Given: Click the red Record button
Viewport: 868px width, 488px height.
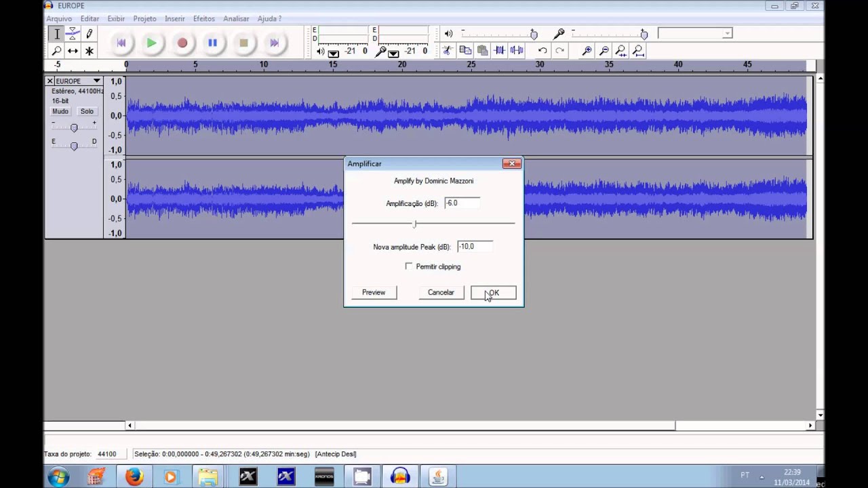Looking at the screenshot, I should point(182,43).
